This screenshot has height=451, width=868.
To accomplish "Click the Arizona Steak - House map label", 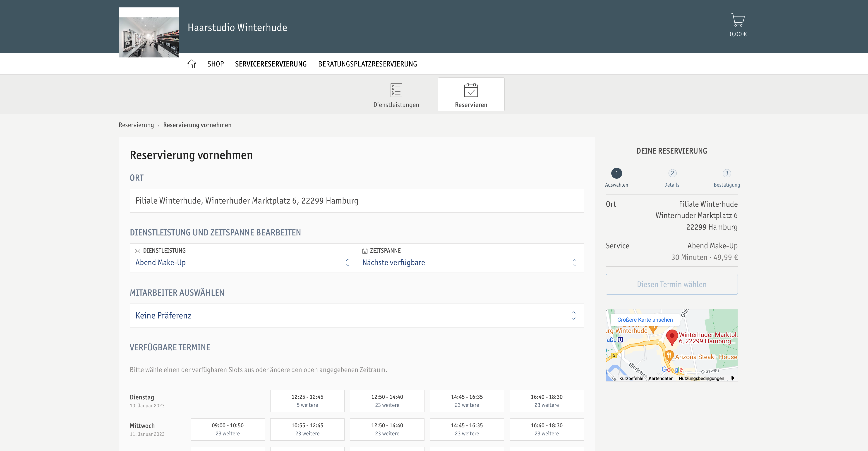I will pyautogui.click(x=706, y=357).
